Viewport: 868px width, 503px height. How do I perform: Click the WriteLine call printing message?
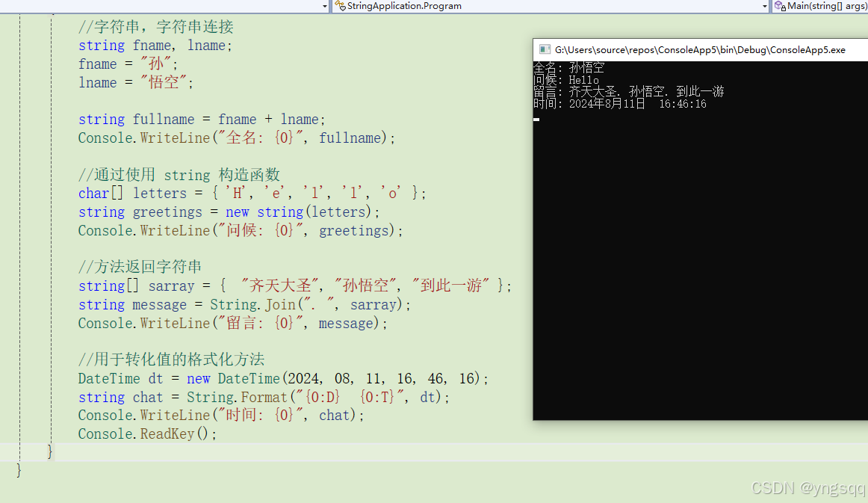pyautogui.click(x=232, y=323)
